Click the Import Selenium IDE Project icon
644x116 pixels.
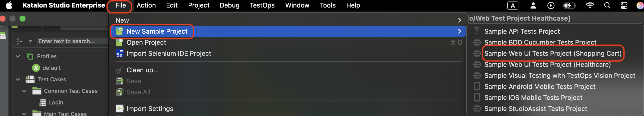pos(119,53)
